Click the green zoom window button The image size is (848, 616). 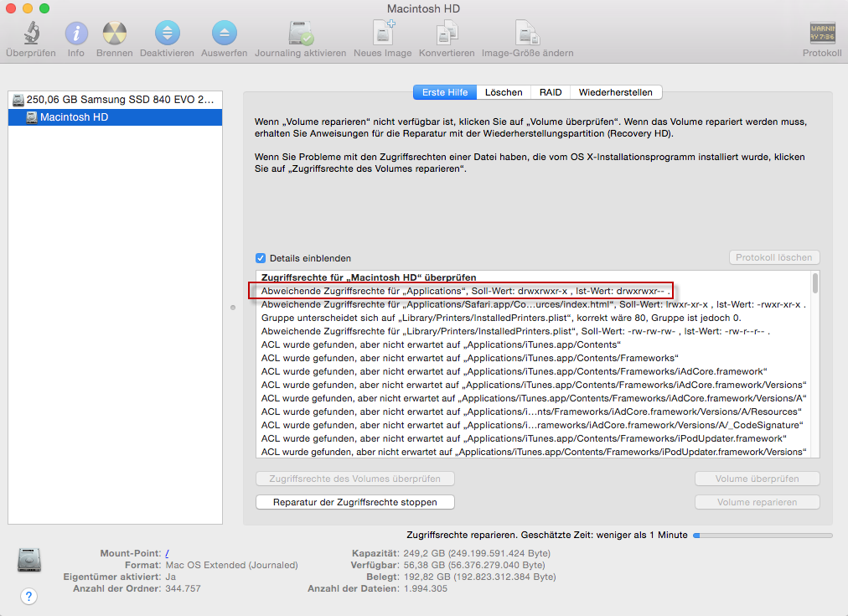pyautogui.click(x=44, y=8)
